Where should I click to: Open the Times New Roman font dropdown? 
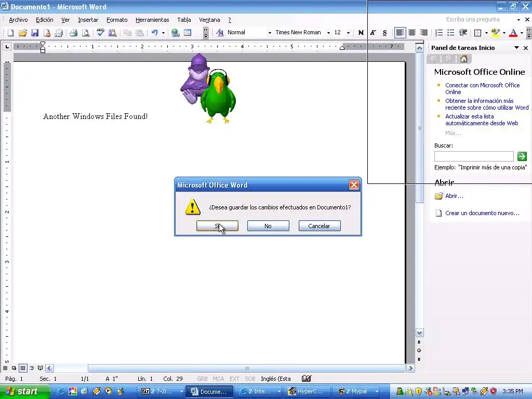click(328, 33)
